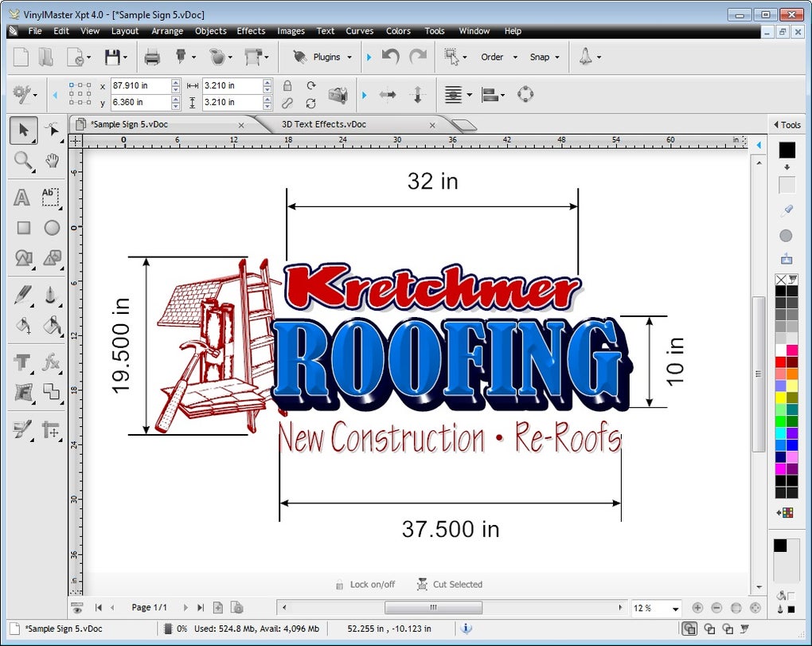Viewport: 812px width, 646px height.
Task: Click the x position field 87.910 in
Action: pyautogui.click(x=141, y=85)
